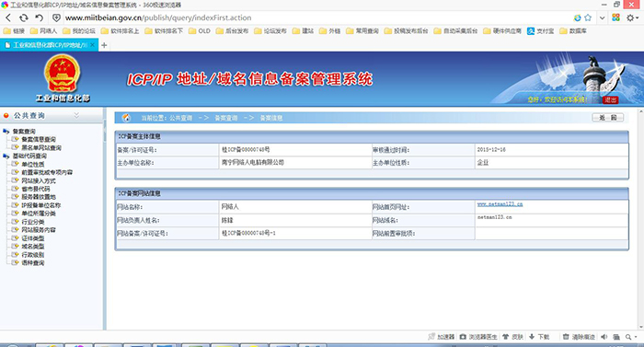Open 黑名单网站查询 in the tree
This screenshot has width=644, height=347.
(41, 147)
